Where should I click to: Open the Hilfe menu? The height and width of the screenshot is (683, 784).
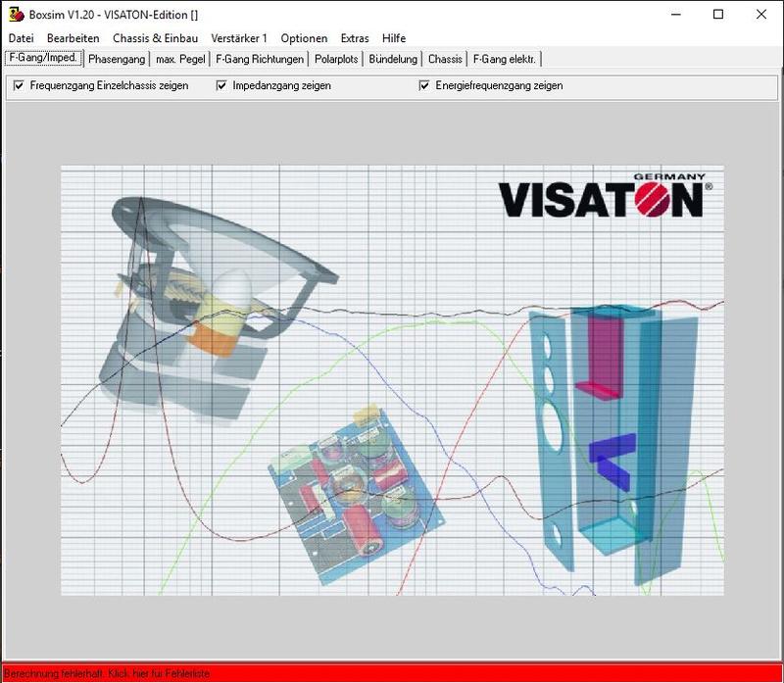pyautogui.click(x=394, y=38)
